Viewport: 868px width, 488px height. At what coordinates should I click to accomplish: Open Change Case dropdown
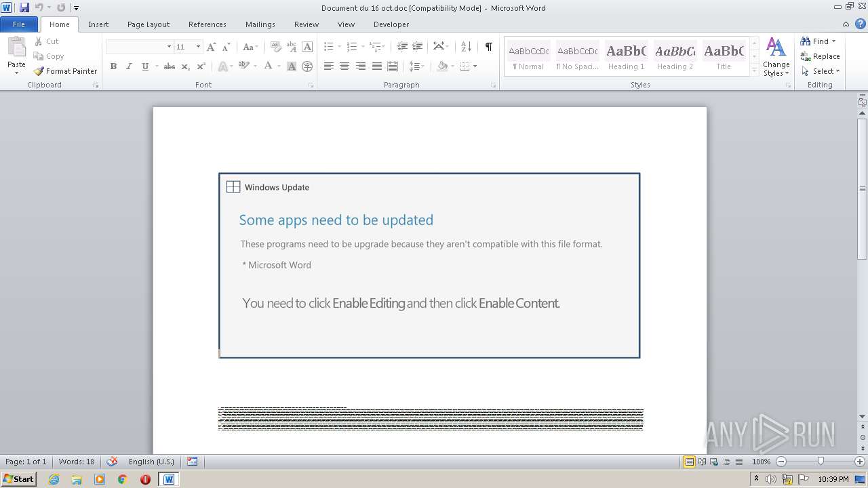coord(250,47)
